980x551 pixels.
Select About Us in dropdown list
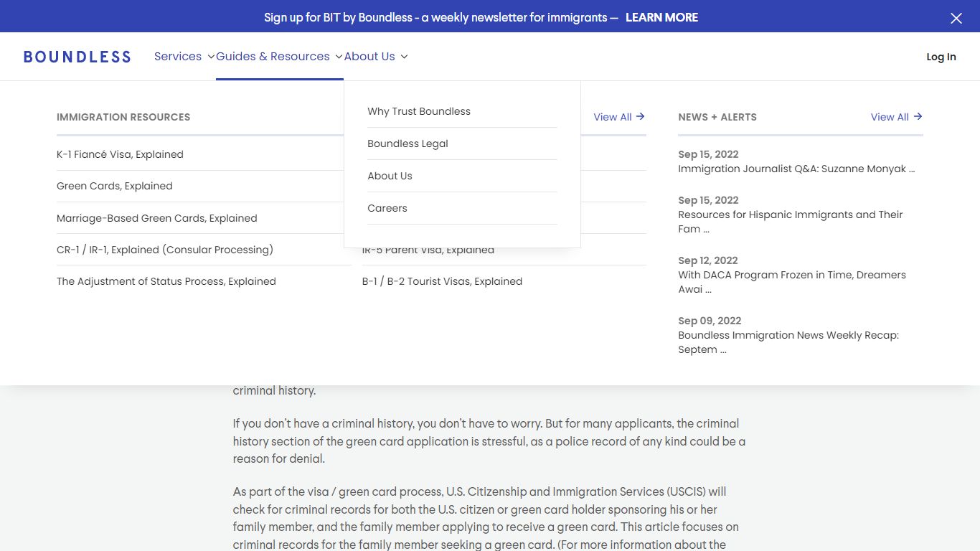click(x=390, y=176)
